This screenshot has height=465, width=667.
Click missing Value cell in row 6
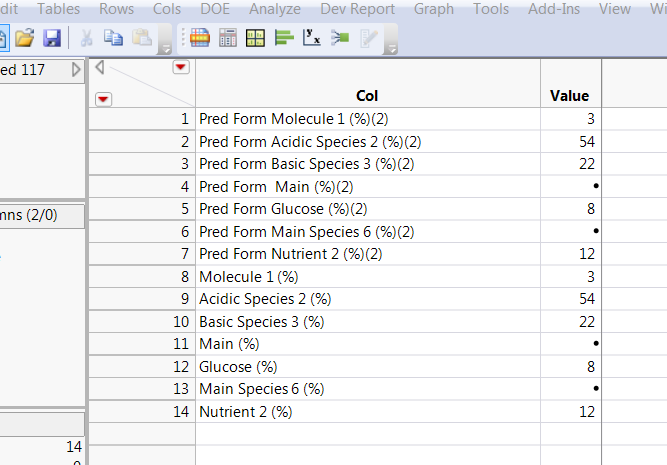571,231
